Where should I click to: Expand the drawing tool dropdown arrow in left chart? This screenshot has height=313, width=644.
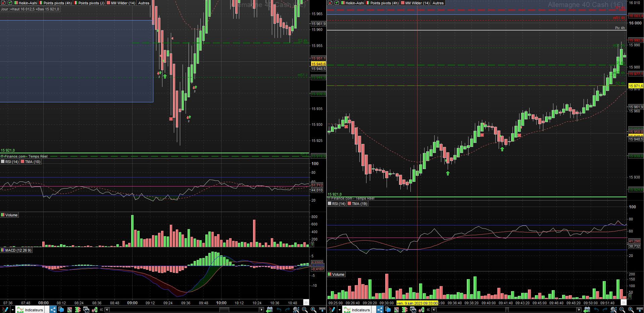[x=13, y=310]
